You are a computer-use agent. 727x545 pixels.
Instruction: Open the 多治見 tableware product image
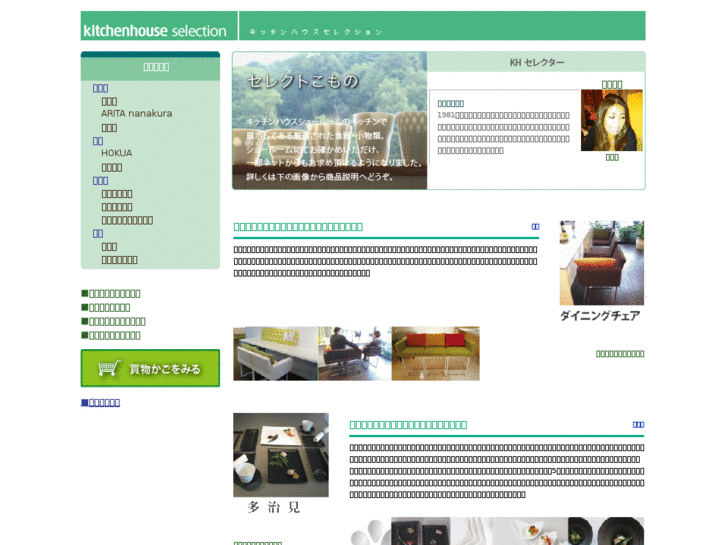pyautogui.click(x=280, y=455)
